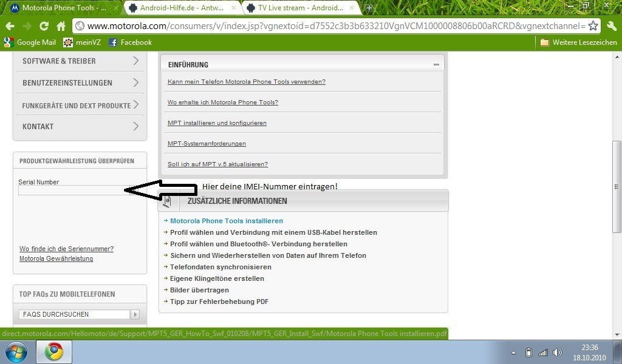This screenshot has width=622, height=364.
Task: Open 'Motorola Phone Tools installieren' link
Action: [227, 221]
